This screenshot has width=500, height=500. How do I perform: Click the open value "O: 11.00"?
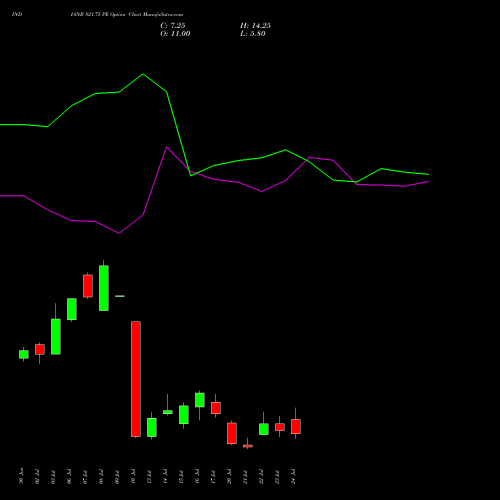pyautogui.click(x=175, y=34)
